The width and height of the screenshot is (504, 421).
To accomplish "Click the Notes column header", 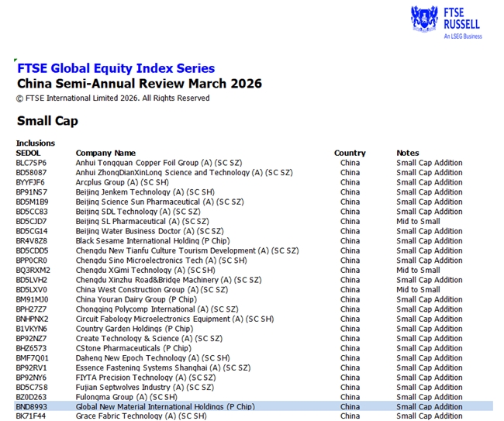I will click(407, 154).
